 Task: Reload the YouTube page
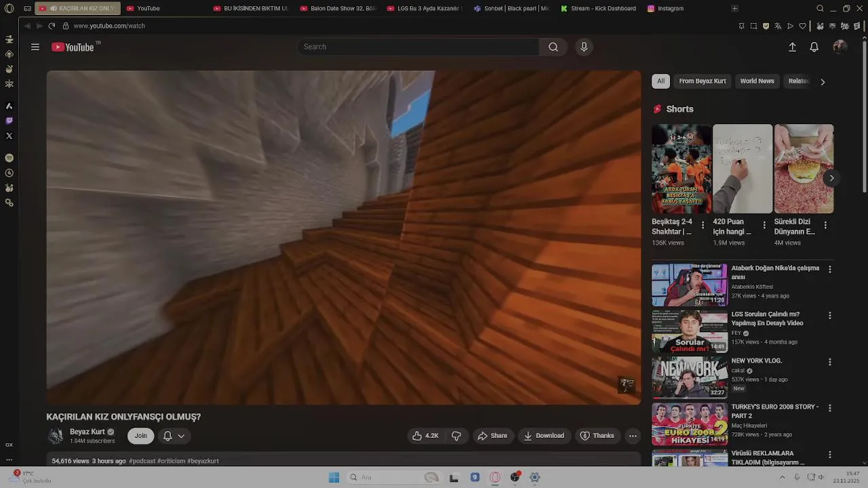52,26
